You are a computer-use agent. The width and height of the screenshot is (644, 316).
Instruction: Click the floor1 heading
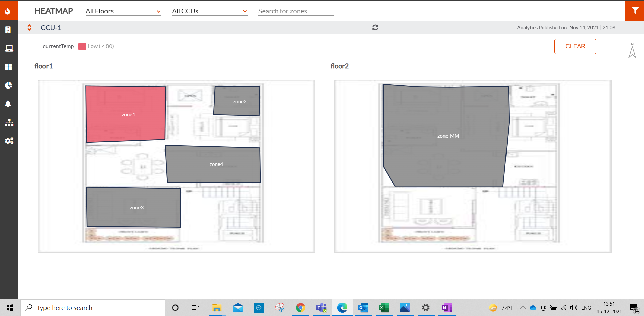43,66
